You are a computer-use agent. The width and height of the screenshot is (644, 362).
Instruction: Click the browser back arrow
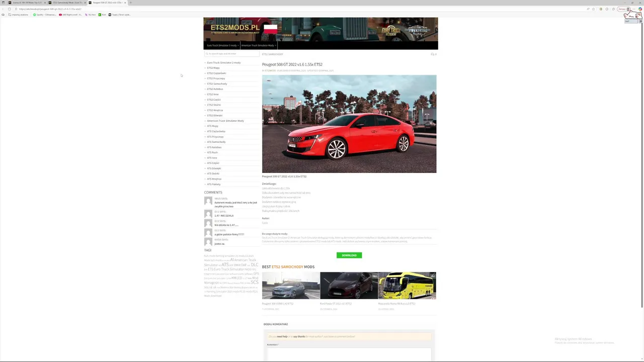(x=3, y=9)
